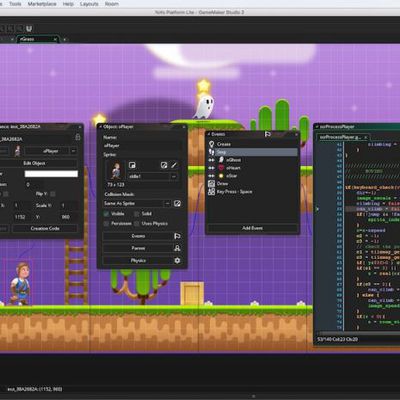Open the Help menu
Screen dimensions: 400x400
68,4
